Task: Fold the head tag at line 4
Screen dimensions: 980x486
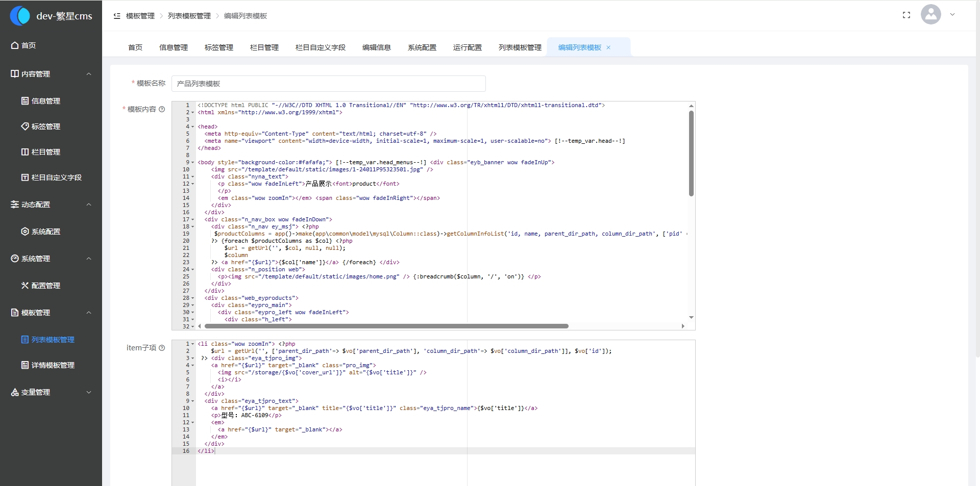Action: tap(193, 127)
